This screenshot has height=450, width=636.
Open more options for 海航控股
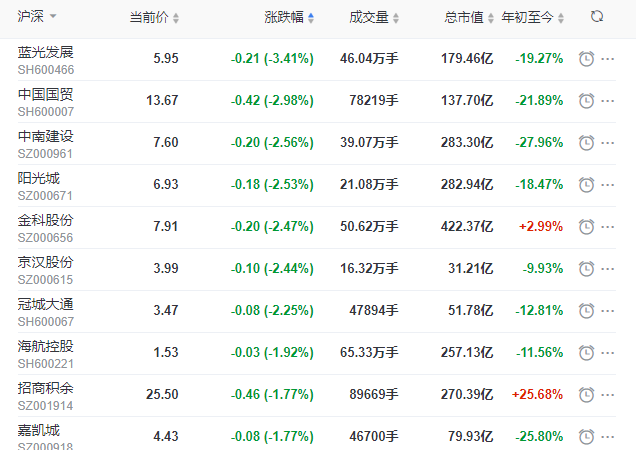pos(608,353)
